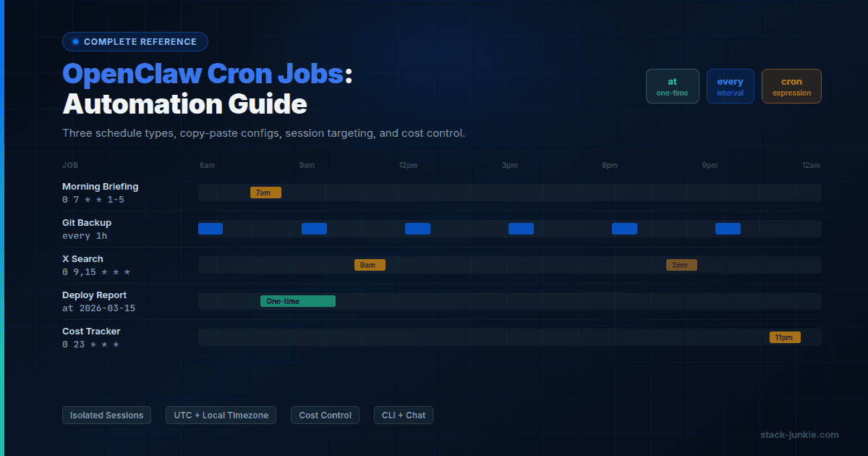This screenshot has width=868, height=456.
Task: Select the Morning Briefing job row label
Action: coord(100,187)
